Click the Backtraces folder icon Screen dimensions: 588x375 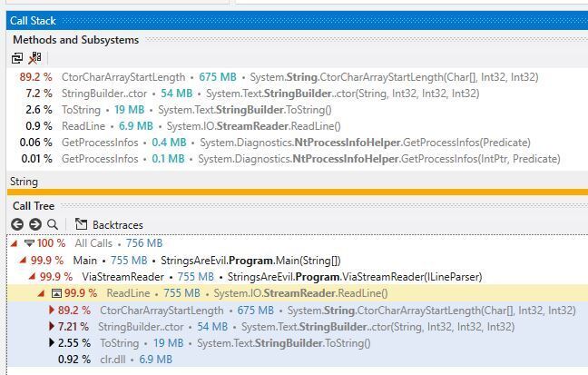point(81,224)
